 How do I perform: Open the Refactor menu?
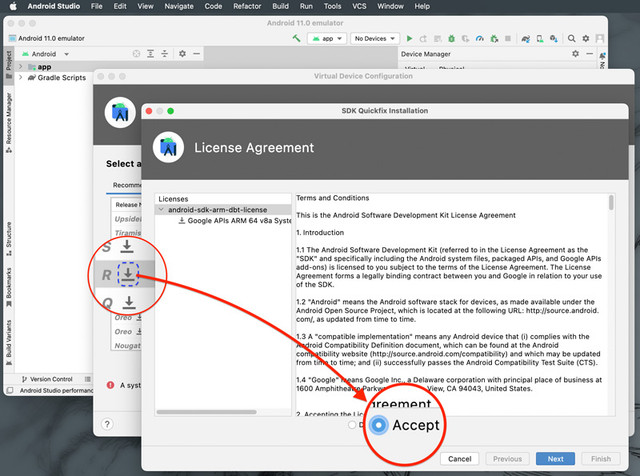pos(247,6)
